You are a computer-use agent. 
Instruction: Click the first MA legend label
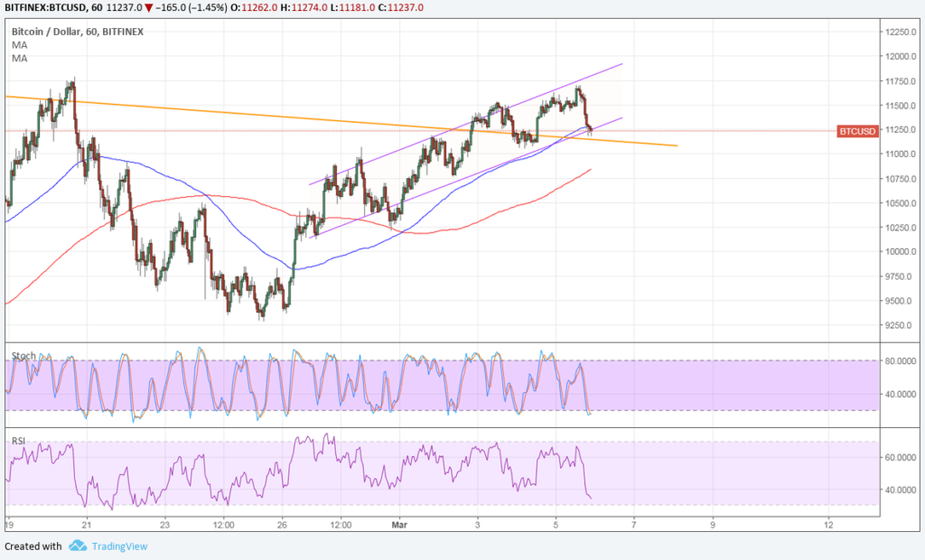point(19,45)
